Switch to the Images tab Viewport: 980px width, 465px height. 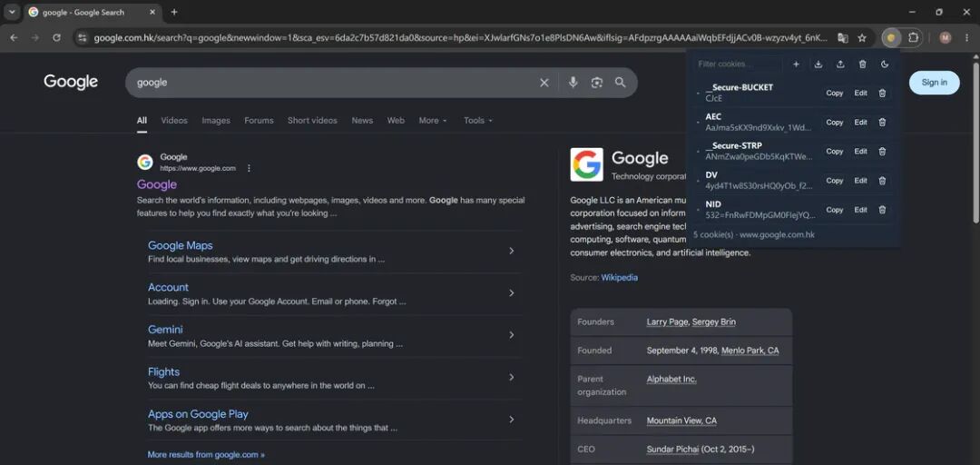click(216, 120)
